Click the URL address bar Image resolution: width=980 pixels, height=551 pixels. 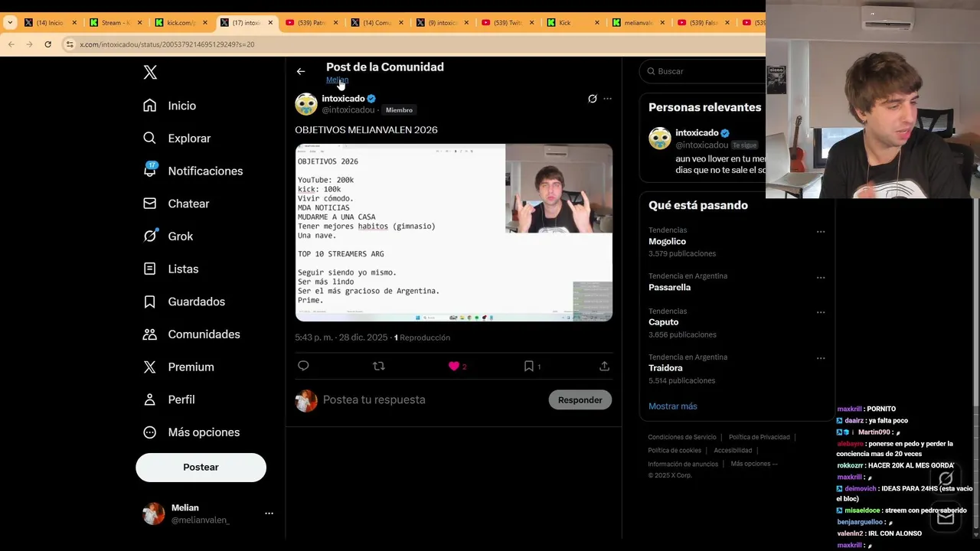click(x=413, y=44)
